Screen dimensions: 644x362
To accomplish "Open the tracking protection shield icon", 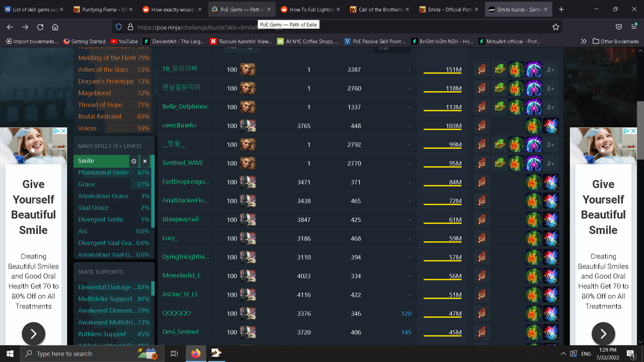I will click(119, 27).
